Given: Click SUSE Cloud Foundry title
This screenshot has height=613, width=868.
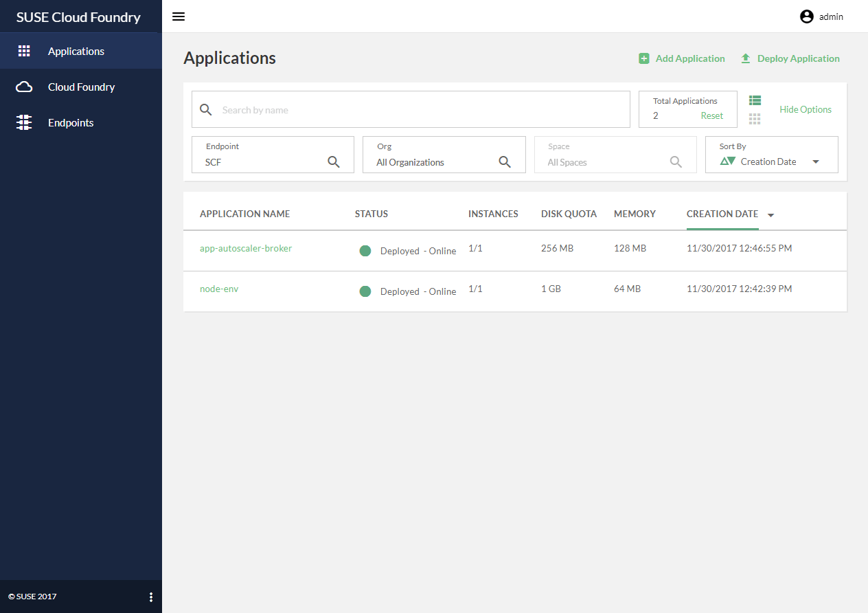Looking at the screenshot, I should click(x=78, y=17).
